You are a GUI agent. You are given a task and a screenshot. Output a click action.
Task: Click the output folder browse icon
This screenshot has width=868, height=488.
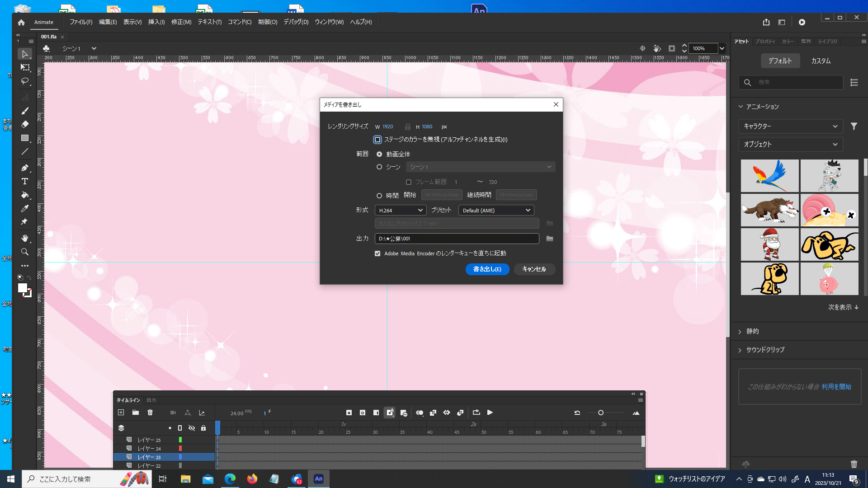550,239
